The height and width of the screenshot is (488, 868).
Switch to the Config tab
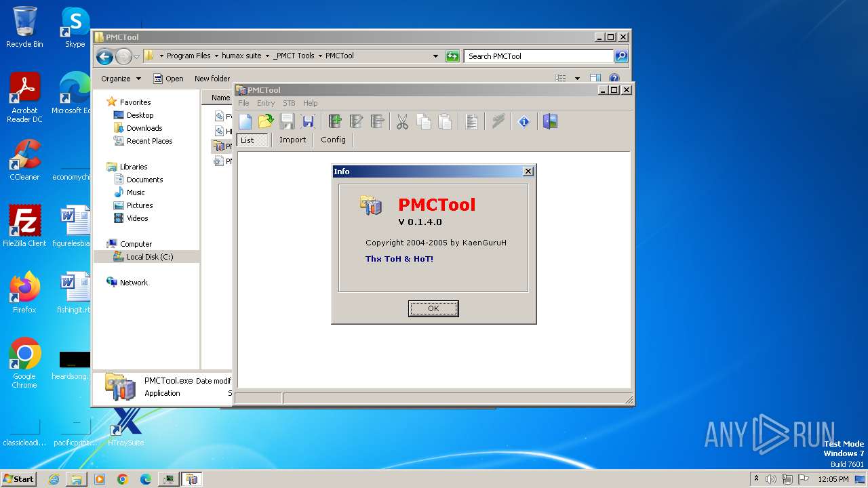coord(333,140)
